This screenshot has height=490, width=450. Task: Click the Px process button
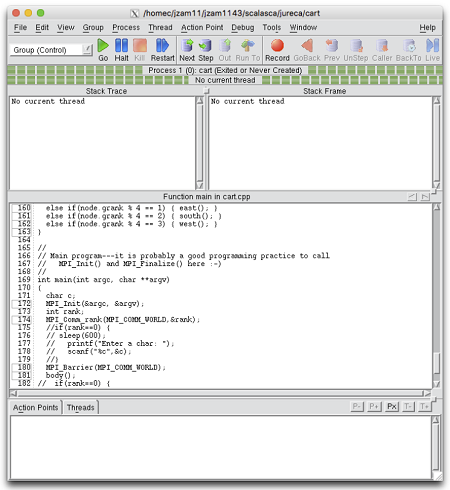[392, 406]
